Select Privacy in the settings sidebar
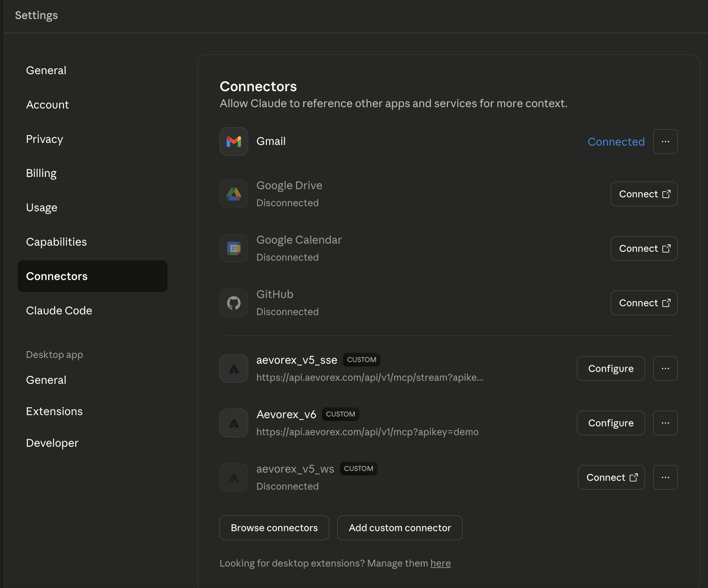Viewport: 708px width, 588px height. tap(44, 139)
